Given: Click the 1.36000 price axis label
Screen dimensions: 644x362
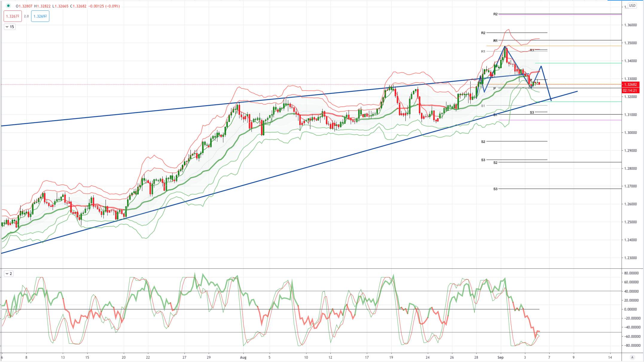Looking at the screenshot, I should click(630, 25).
